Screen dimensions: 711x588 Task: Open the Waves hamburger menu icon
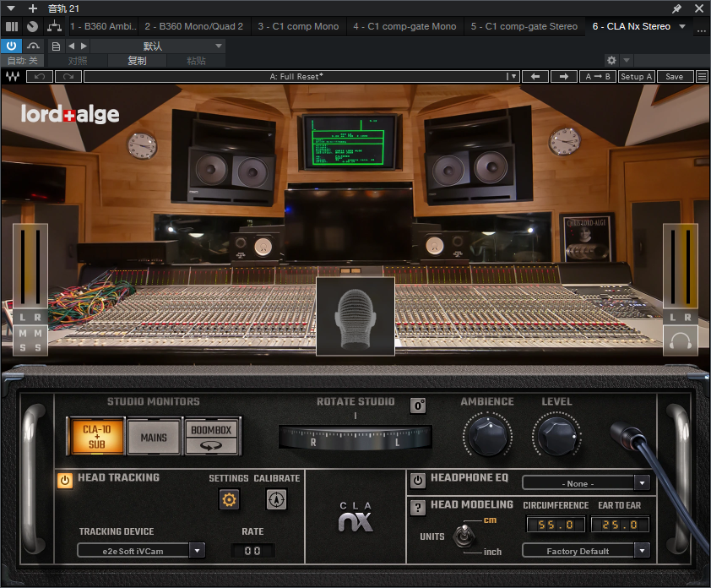[x=702, y=76]
